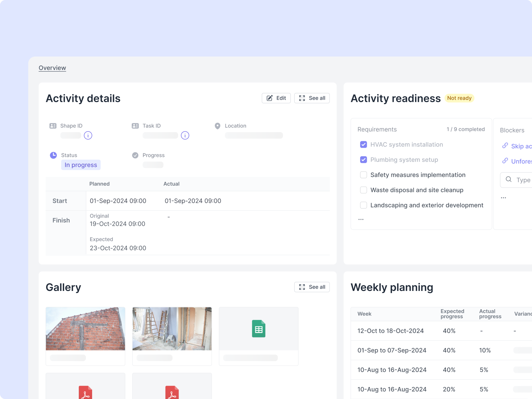Click See all in Activity details
The width and height of the screenshot is (532, 399).
pos(312,98)
